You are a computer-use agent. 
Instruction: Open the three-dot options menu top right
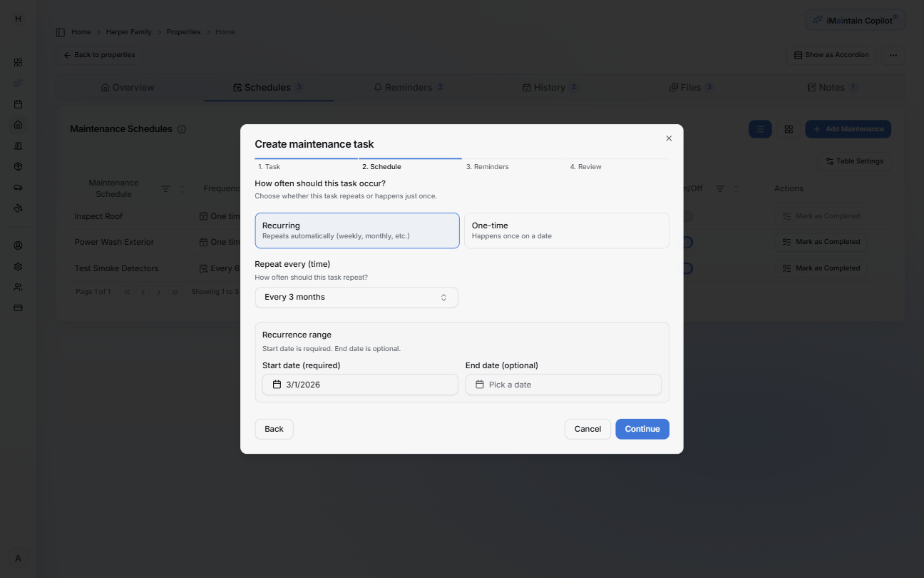tap(893, 55)
